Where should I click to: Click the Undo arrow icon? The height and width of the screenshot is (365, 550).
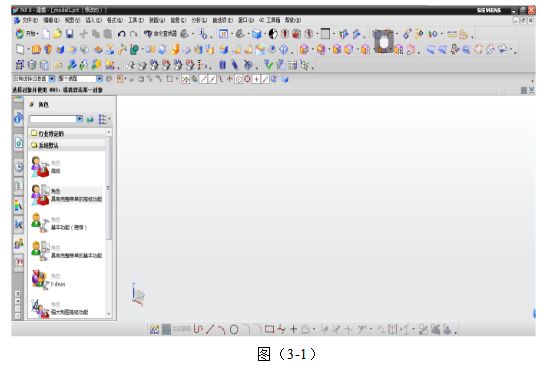click(x=121, y=34)
